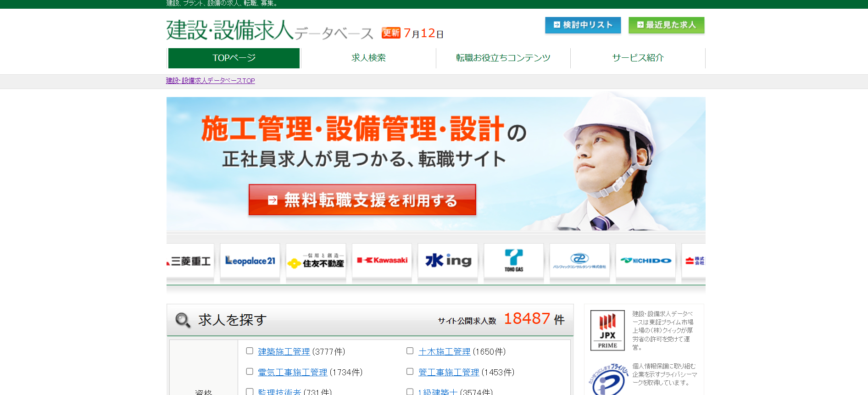Select the 水ing company logo
The width and height of the screenshot is (868, 395).
[448, 261]
